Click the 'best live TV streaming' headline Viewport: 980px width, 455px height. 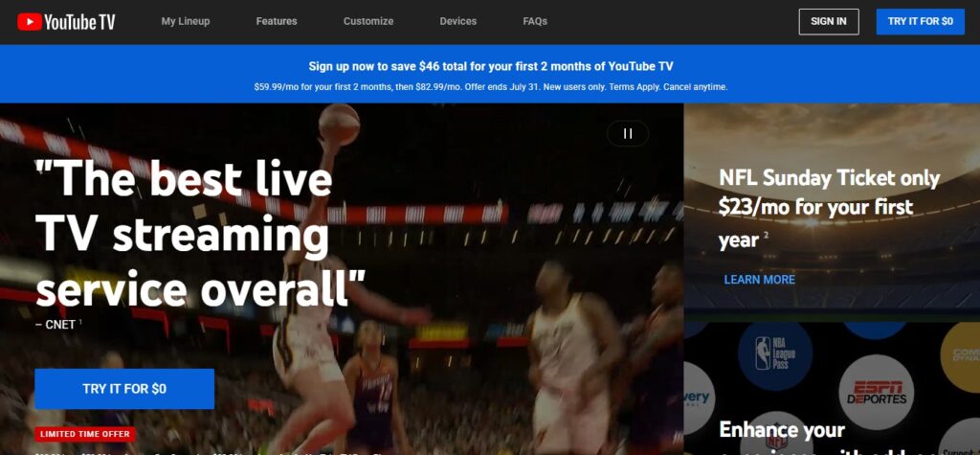[x=201, y=234]
